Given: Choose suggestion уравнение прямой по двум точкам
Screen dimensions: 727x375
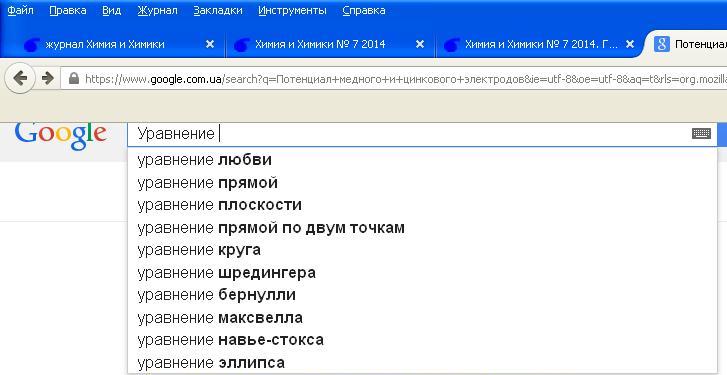Looking at the screenshot, I should pos(422,228).
